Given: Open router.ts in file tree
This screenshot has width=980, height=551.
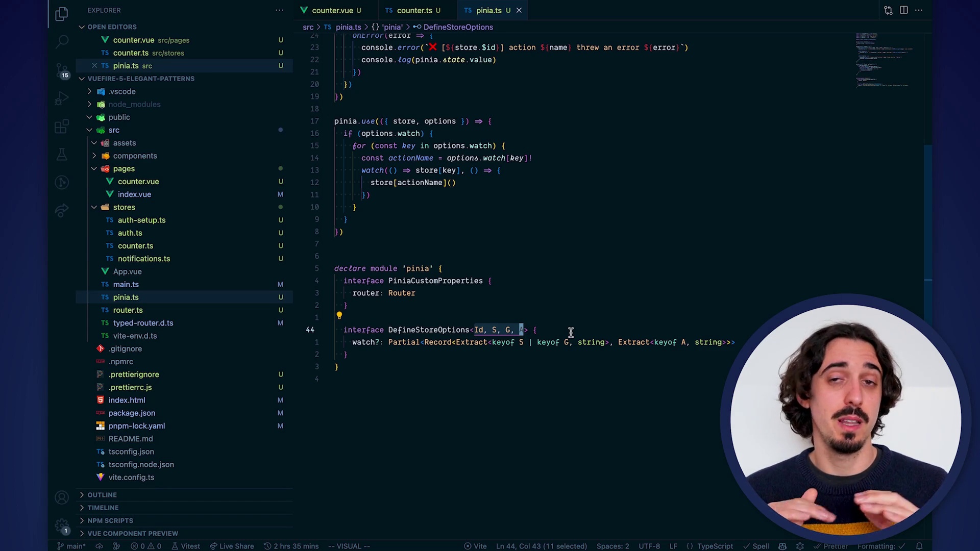Looking at the screenshot, I should [128, 310].
